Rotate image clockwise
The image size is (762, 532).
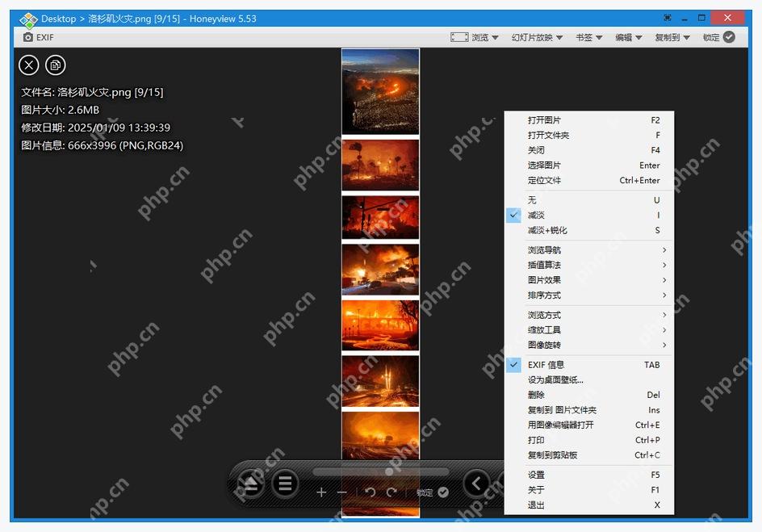coord(391,492)
